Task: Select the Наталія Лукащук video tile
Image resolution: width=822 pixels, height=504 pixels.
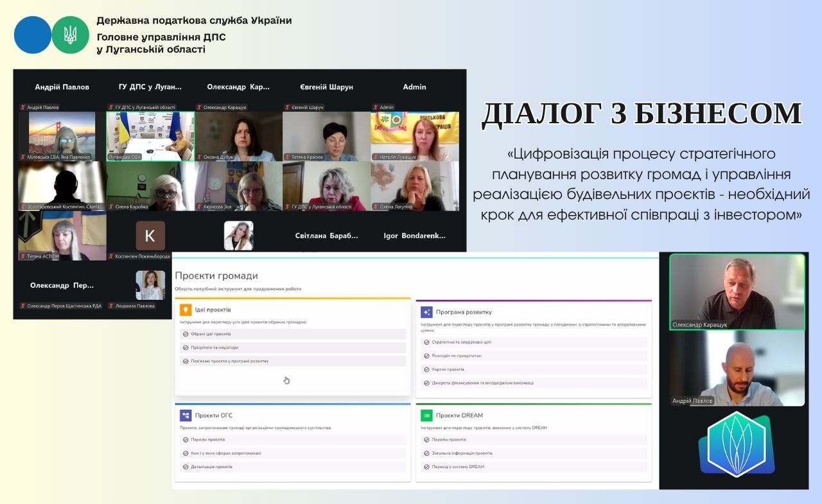Action: click(x=415, y=136)
